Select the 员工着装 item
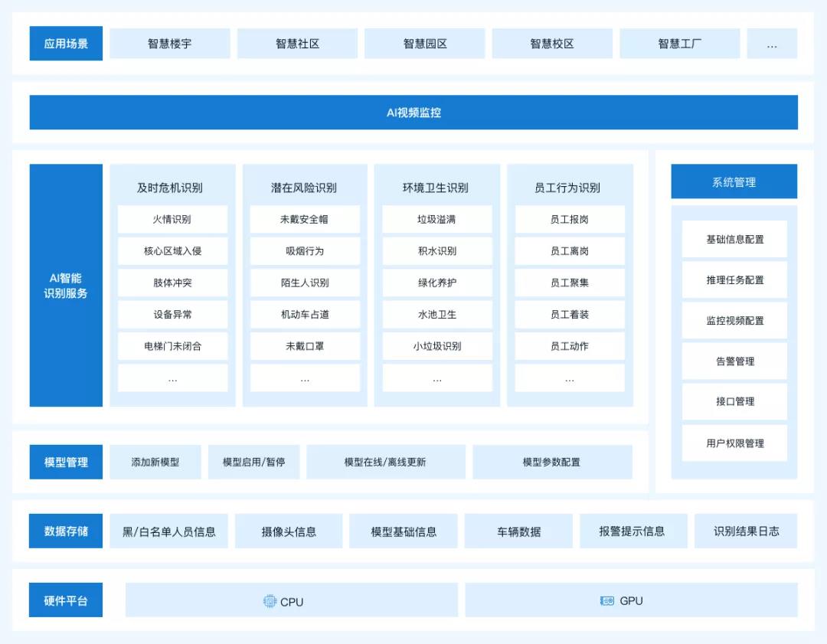Image resolution: width=827 pixels, height=644 pixels. coord(570,315)
